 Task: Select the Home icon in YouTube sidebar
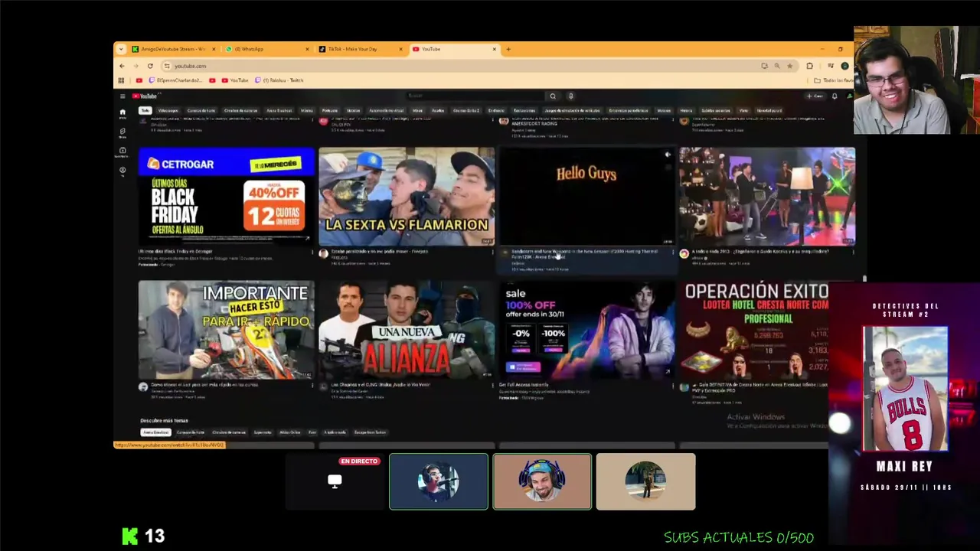(122, 114)
